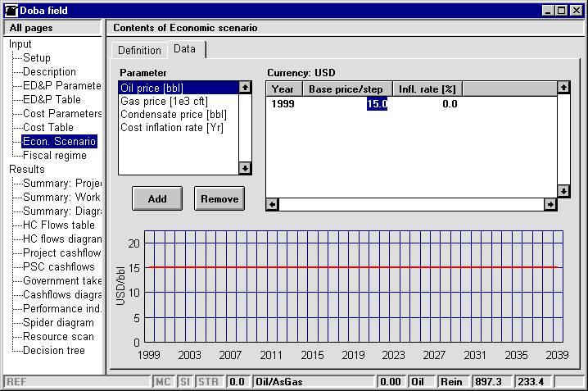
Task: Open the Setup page
Action: [37, 57]
